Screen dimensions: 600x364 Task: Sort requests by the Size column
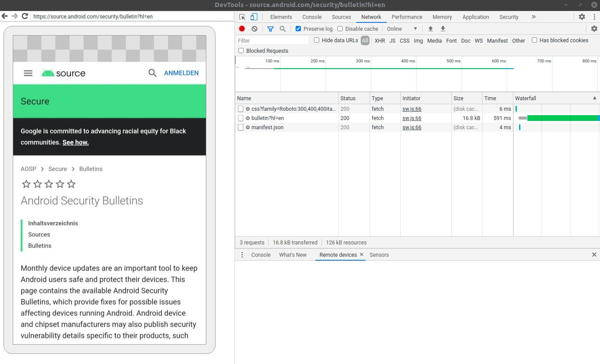[x=467, y=98]
